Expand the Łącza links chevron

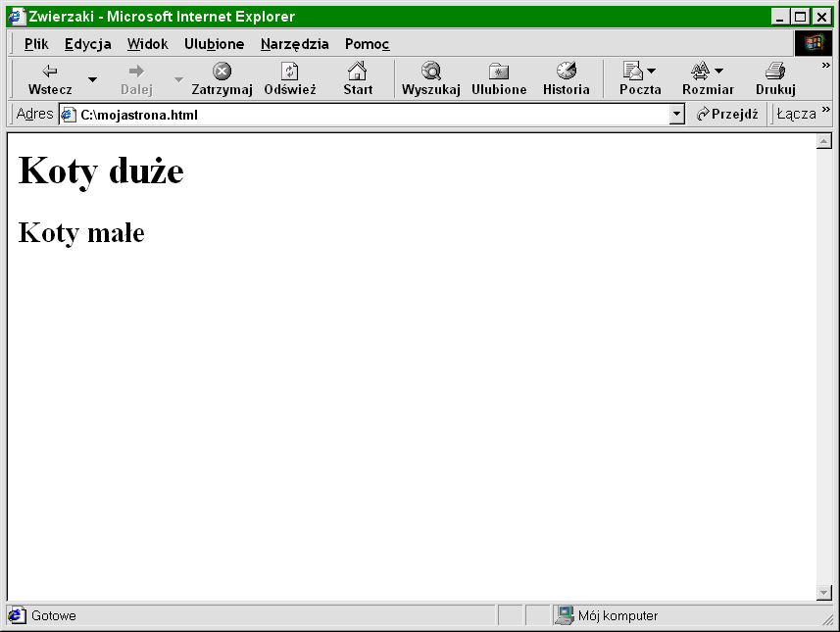tap(825, 110)
